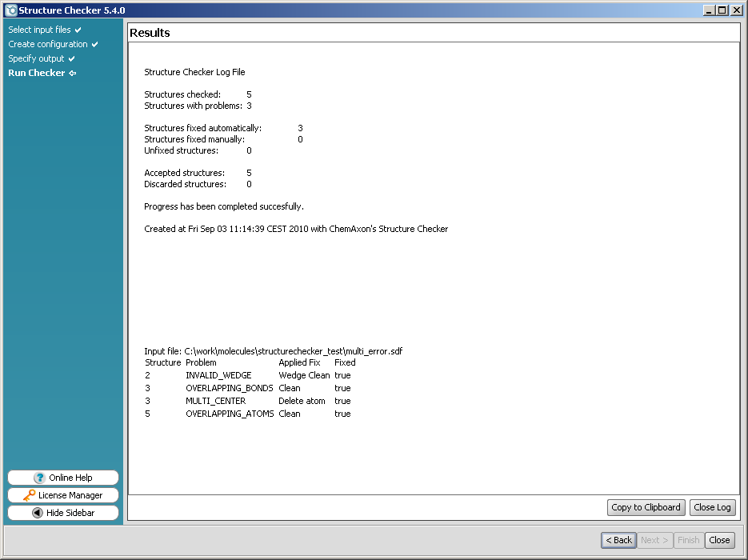Click 'Progress has been completed succesfully.' text
Image resolution: width=748 pixels, height=560 pixels.
(224, 206)
